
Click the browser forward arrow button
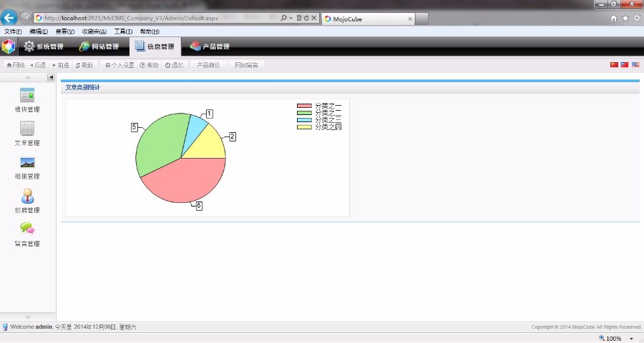coord(25,18)
